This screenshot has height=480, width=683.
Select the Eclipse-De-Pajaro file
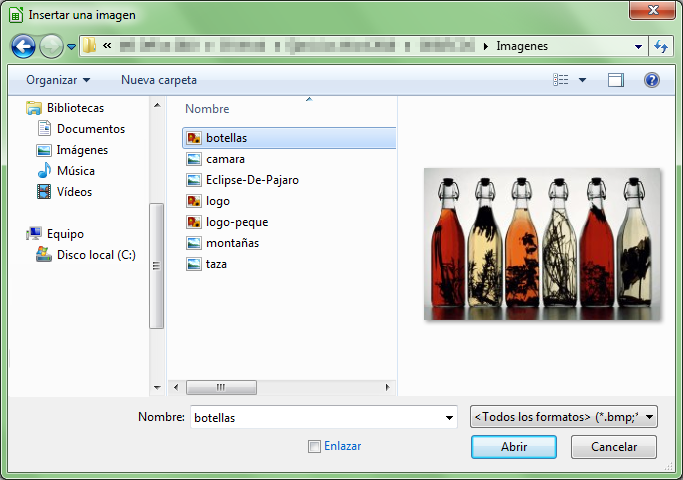(252, 180)
